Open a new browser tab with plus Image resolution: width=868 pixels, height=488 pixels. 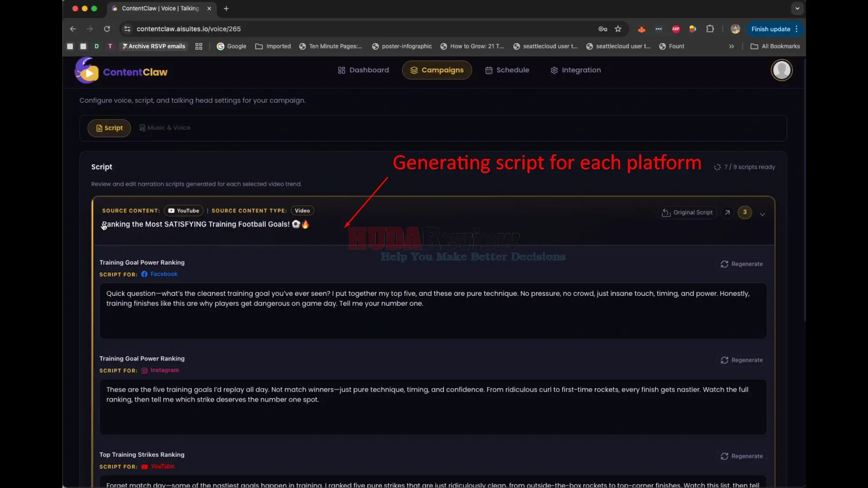pos(226,9)
